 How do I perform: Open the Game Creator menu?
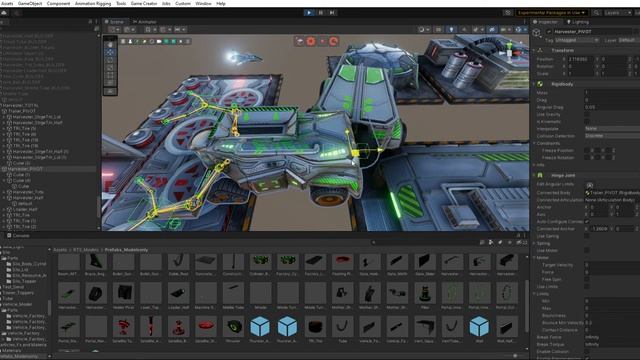[x=144, y=3]
